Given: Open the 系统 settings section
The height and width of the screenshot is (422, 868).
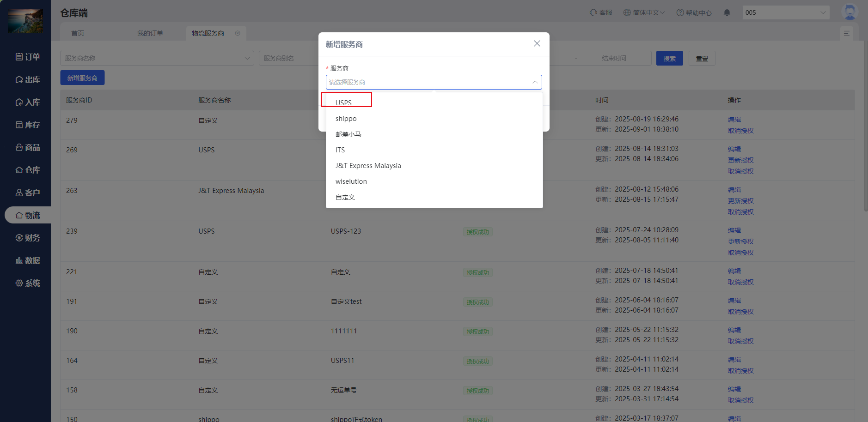Looking at the screenshot, I should pyautogui.click(x=28, y=283).
